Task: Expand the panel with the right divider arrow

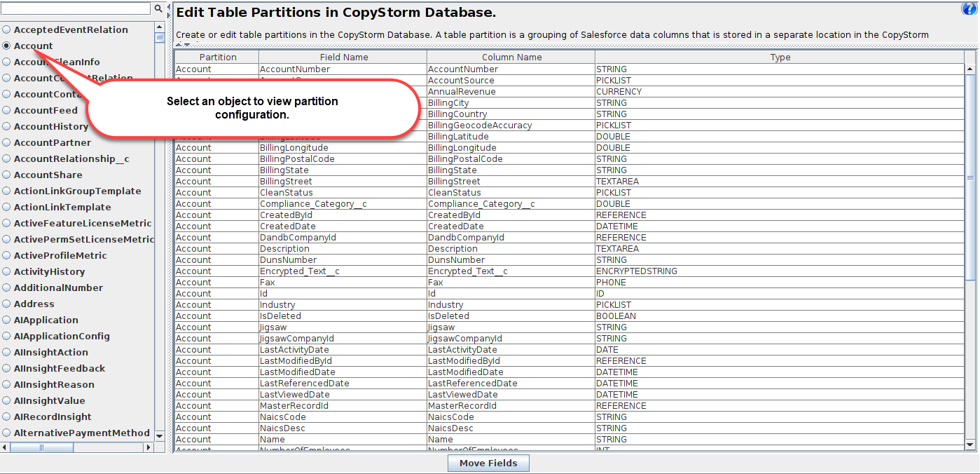Action: click(x=169, y=15)
